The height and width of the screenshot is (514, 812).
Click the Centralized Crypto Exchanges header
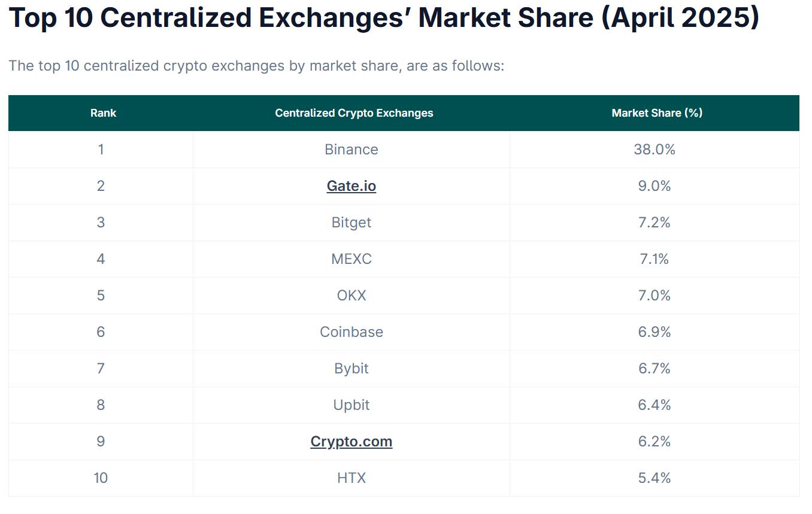coord(354,112)
